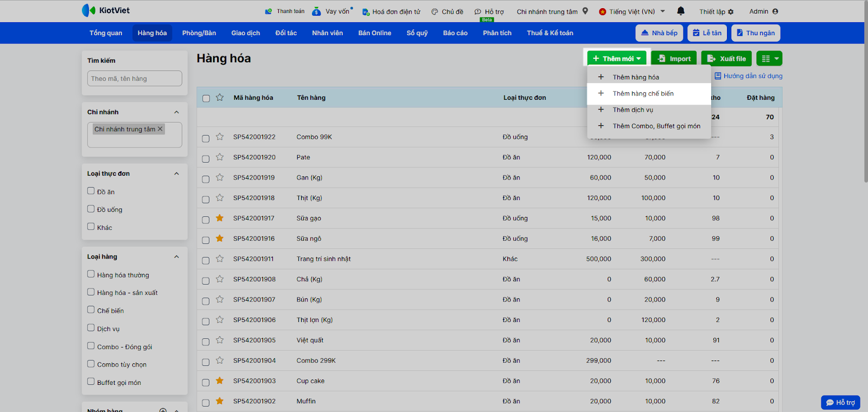The height and width of the screenshot is (412, 868).
Task: Unstar the Sữa gạo product
Action: point(220,218)
